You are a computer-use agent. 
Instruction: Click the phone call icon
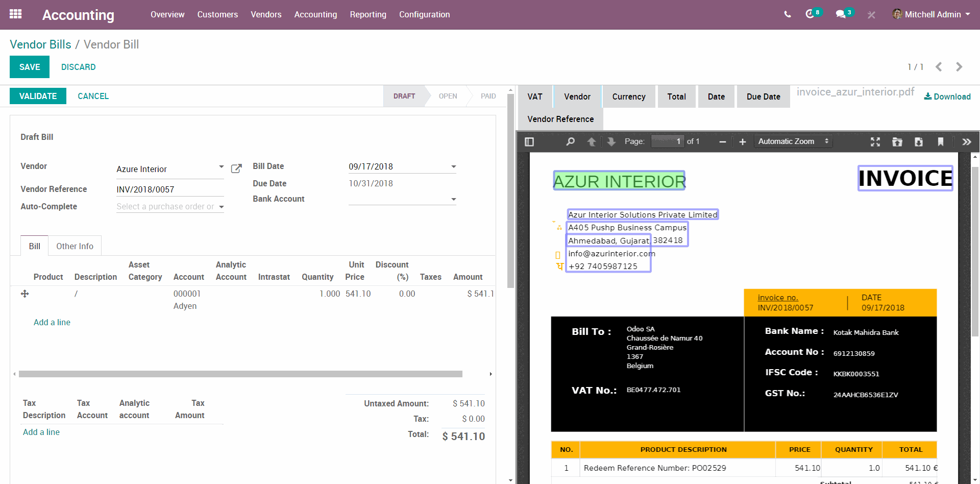click(x=788, y=14)
